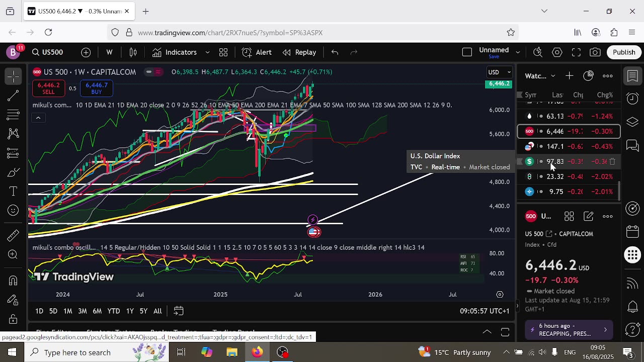The image size is (644, 362).
Task: Change the W weekly time interval
Action: coord(109,52)
